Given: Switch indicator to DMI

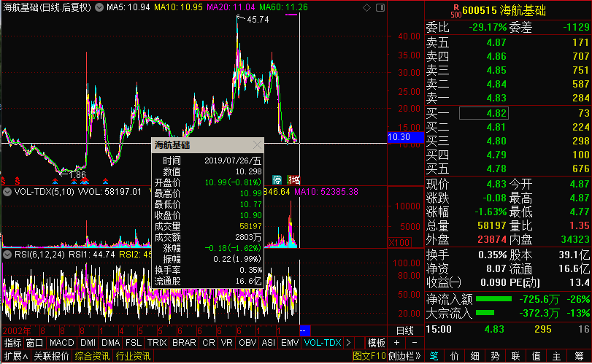Looking at the screenshot, I should [88, 343].
